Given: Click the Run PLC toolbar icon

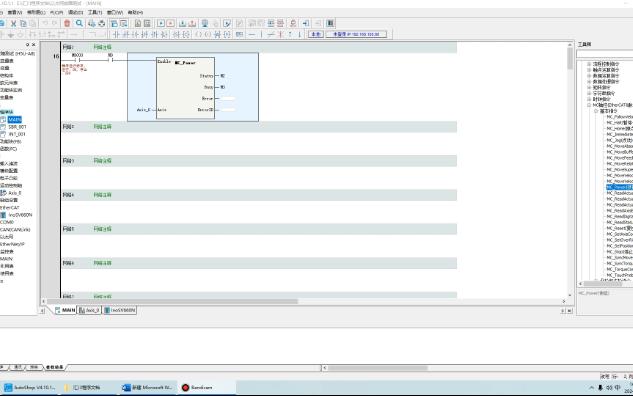Looking at the screenshot, I should click(161, 23).
